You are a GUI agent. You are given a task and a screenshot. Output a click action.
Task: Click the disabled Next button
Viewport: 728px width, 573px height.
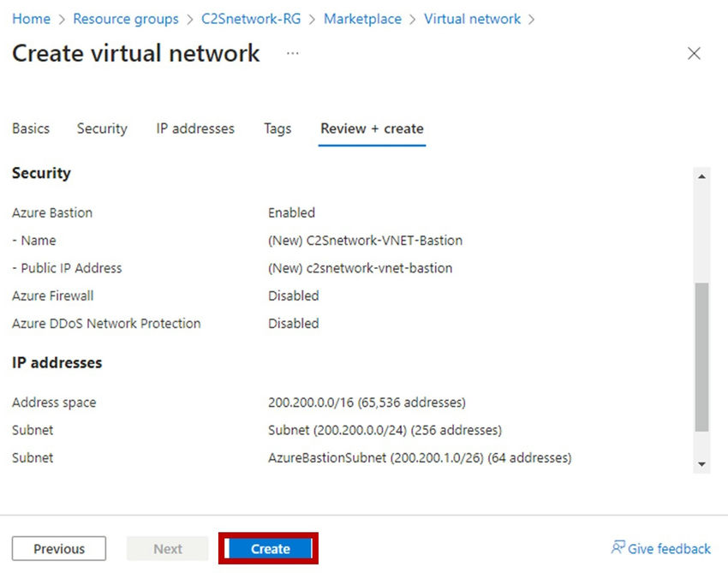coord(167,548)
